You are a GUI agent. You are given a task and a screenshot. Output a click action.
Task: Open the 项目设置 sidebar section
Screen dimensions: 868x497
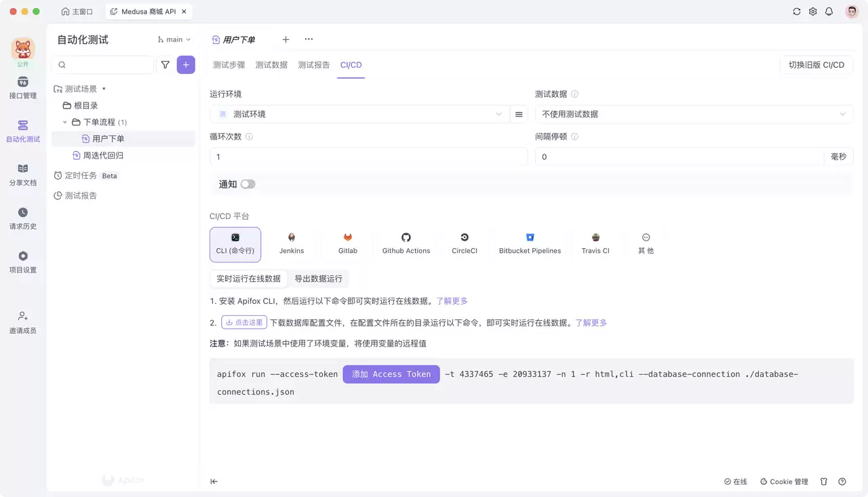(23, 262)
